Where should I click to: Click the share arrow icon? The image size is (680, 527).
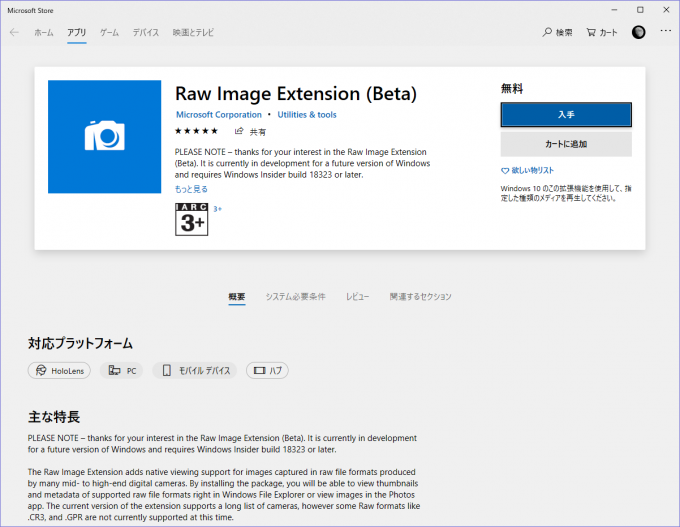click(x=239, y=131)
